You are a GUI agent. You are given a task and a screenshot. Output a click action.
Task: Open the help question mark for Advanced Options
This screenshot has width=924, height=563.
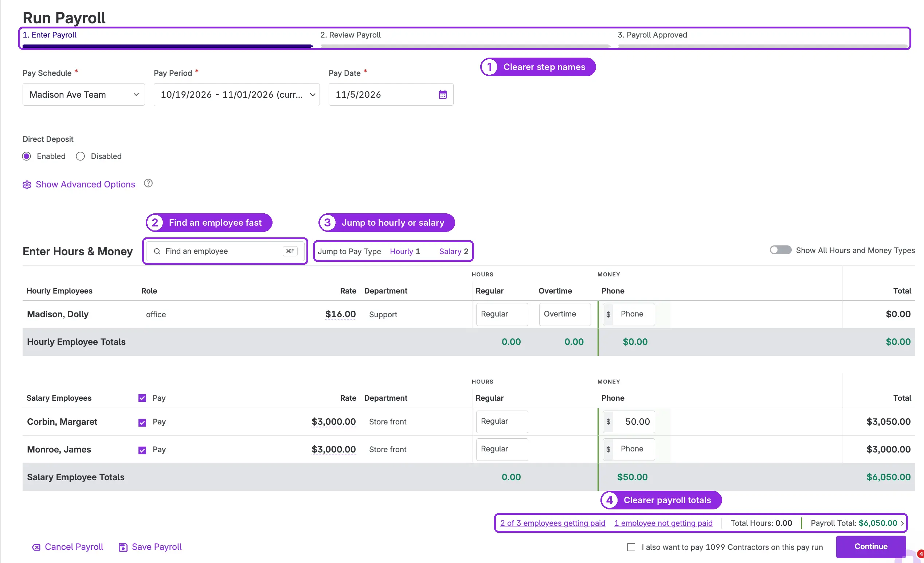[149, 183]
